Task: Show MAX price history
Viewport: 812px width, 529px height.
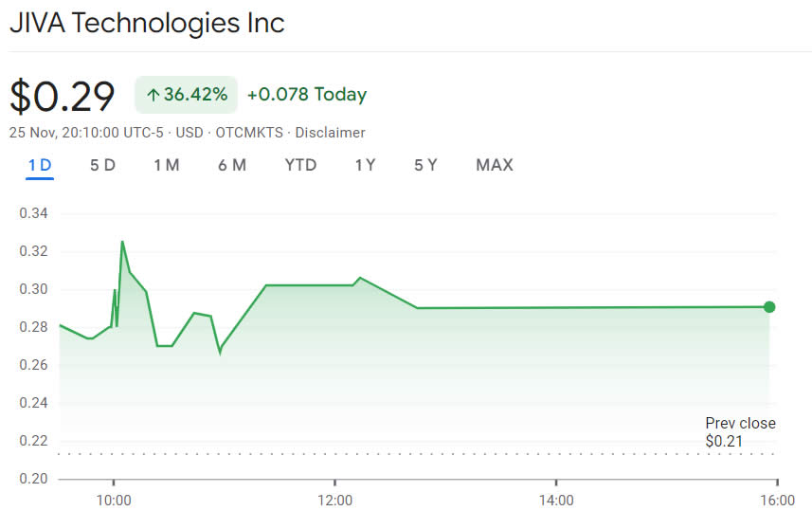Action: coord(495,165)
